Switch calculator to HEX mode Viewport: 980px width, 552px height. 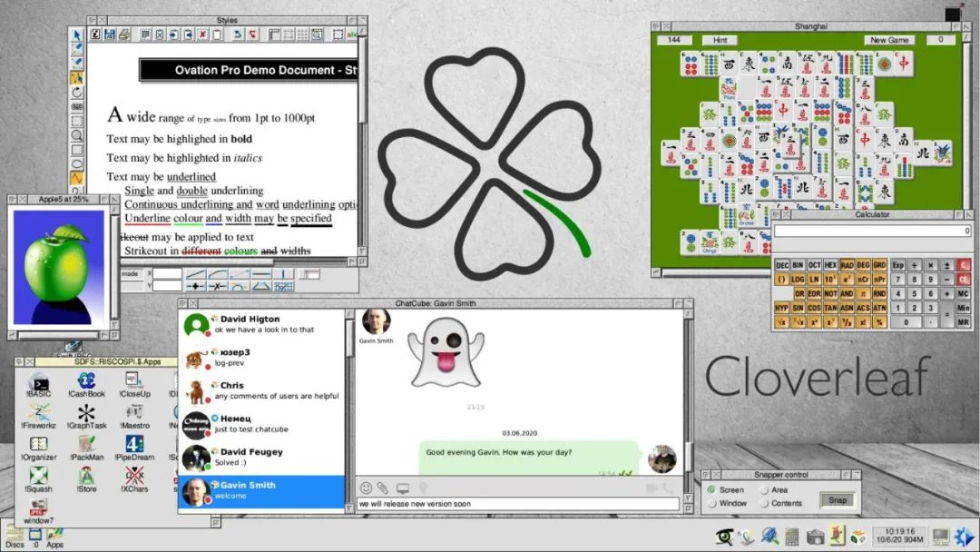830,265
